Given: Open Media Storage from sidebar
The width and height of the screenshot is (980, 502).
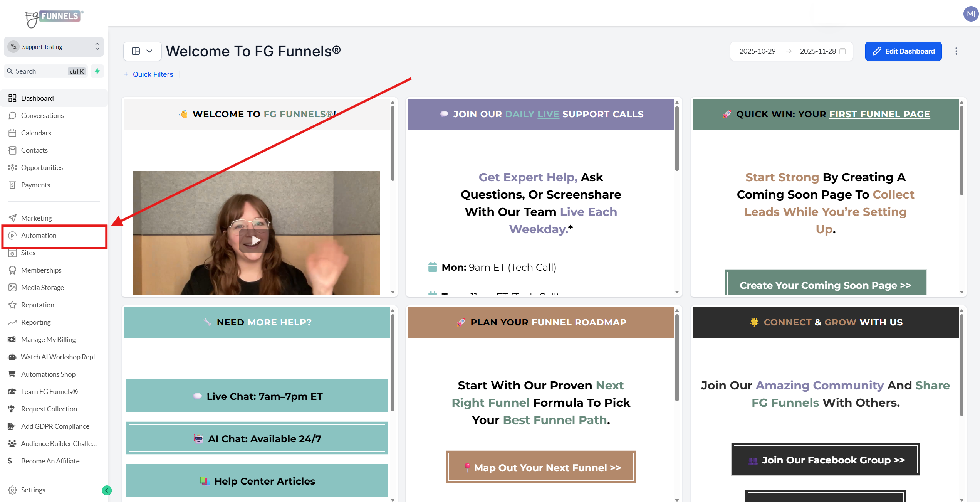Looking at the screenshot, I should tap(42, 288).
